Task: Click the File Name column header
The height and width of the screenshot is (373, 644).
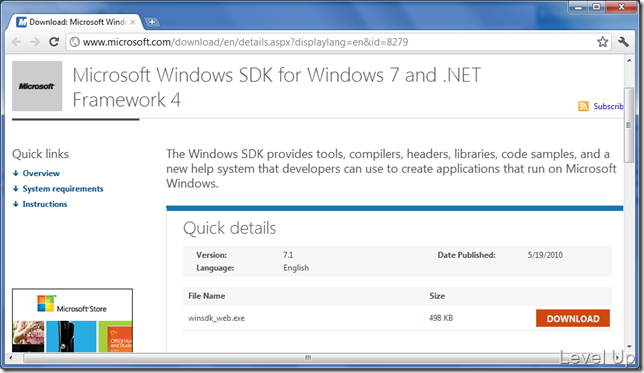Action: click(x=207, y=296)
